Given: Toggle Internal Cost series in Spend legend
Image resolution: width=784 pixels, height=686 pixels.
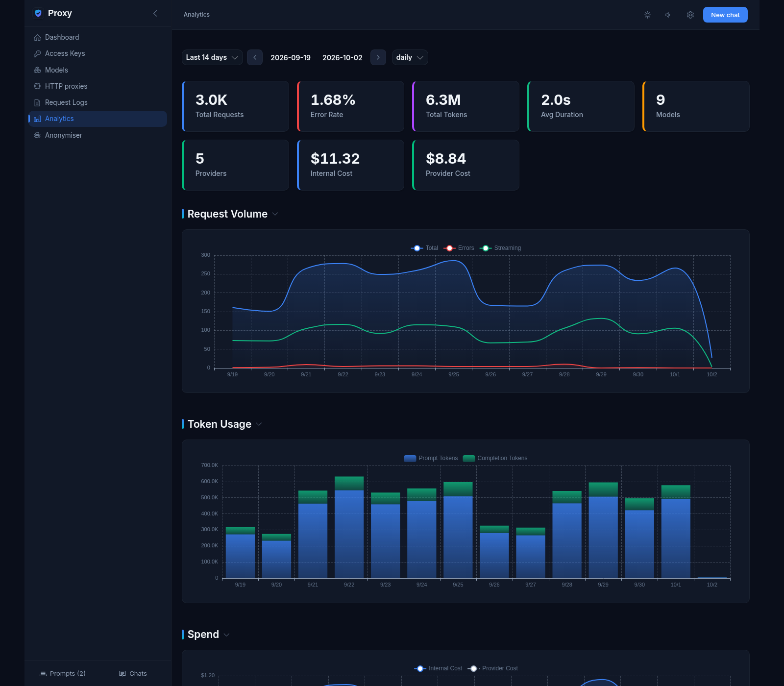Looking at the screenshot, I should [x=438, y=668].
